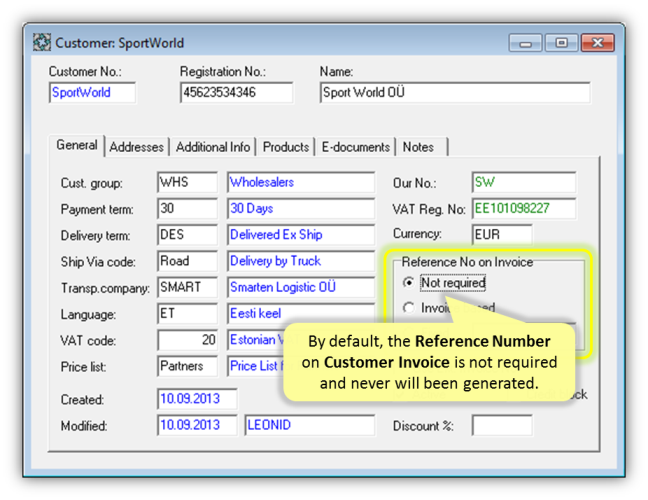
Task: Click the Delivery term code field DES
Action: click(x=187, y=235)
